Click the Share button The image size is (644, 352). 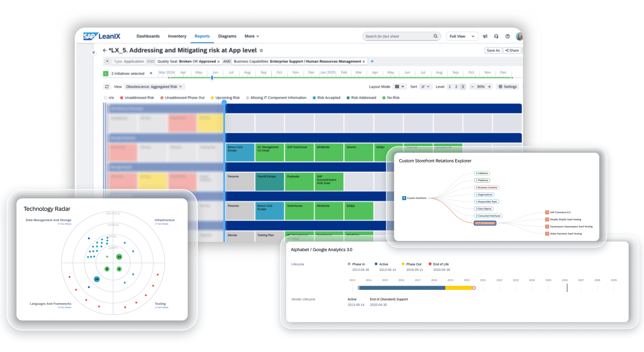pos(512,51)
